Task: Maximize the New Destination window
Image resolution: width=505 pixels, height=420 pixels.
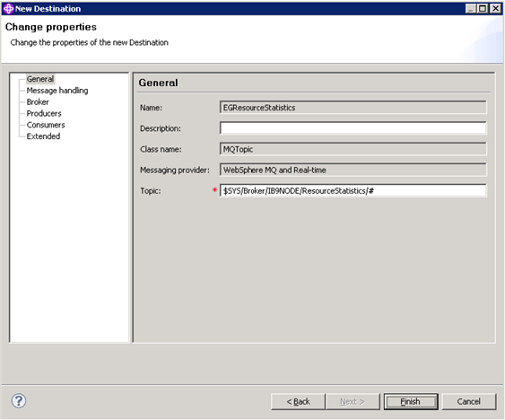Action: click(x=483, y=8)
